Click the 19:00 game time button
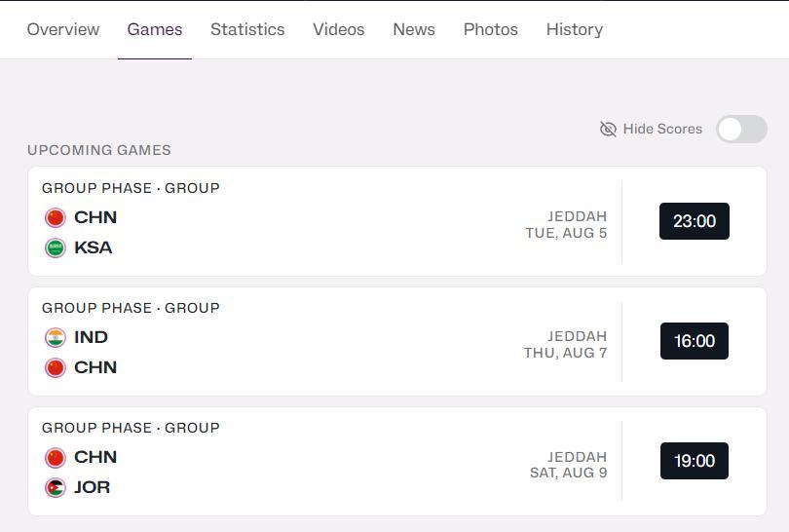Viewport: 789px width, 532px height. point(695,461)
